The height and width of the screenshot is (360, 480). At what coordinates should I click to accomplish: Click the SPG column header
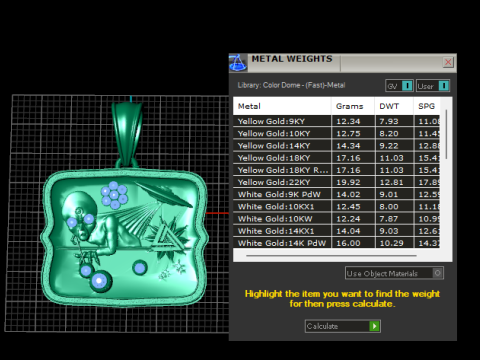427,106
